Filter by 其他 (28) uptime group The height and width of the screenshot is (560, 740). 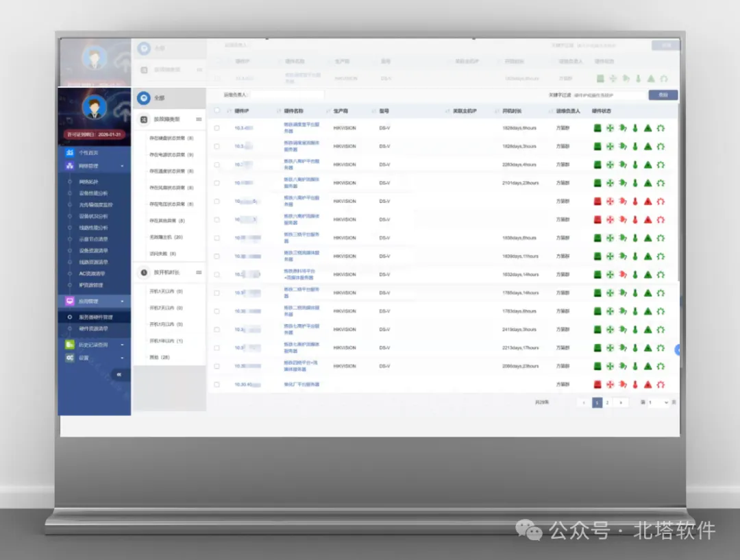point(160,357)
